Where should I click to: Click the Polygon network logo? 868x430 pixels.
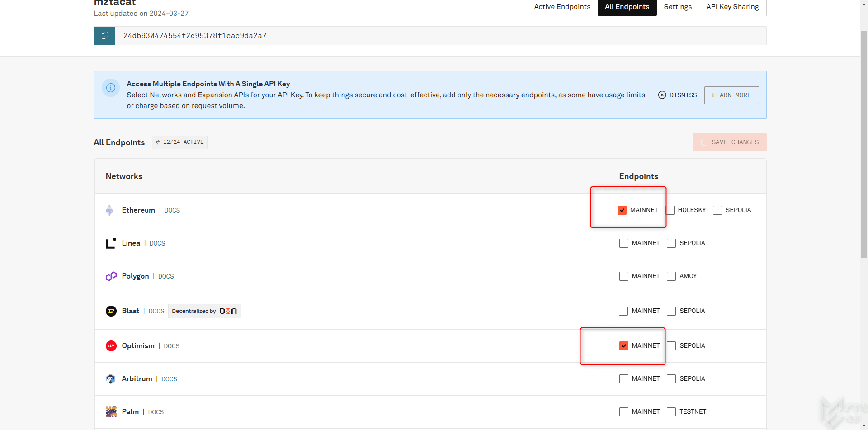pos(111,276)
